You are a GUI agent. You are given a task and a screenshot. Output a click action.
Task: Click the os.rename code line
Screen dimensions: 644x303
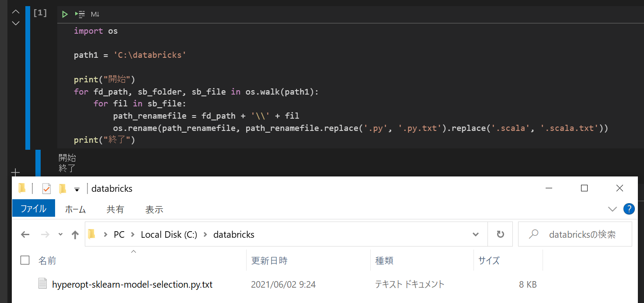(361, 128)
